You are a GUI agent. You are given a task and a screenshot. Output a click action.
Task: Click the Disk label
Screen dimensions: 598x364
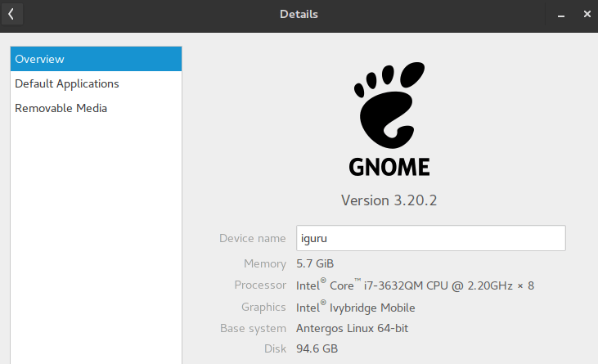point(275,348)
